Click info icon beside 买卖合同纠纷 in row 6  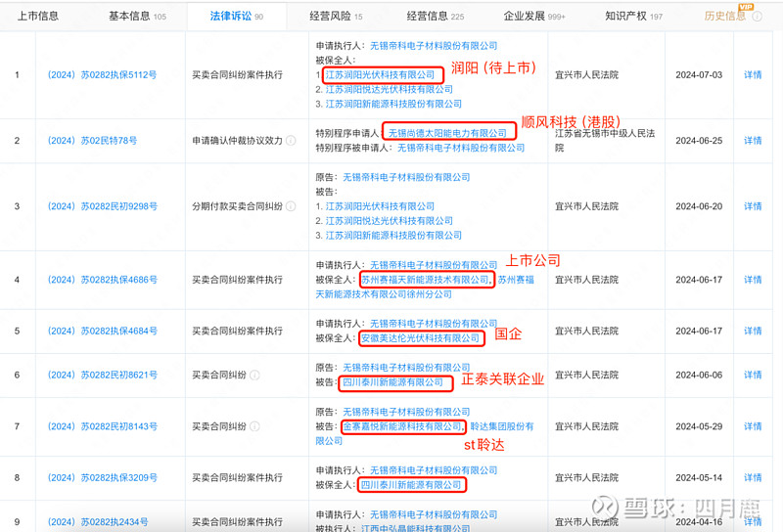coord(254,375)
